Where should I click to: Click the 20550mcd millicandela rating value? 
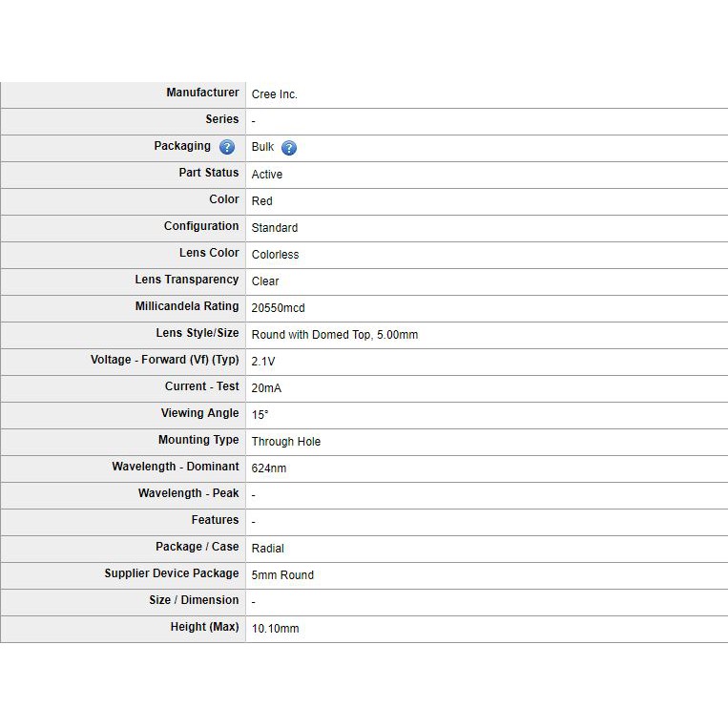278,308
